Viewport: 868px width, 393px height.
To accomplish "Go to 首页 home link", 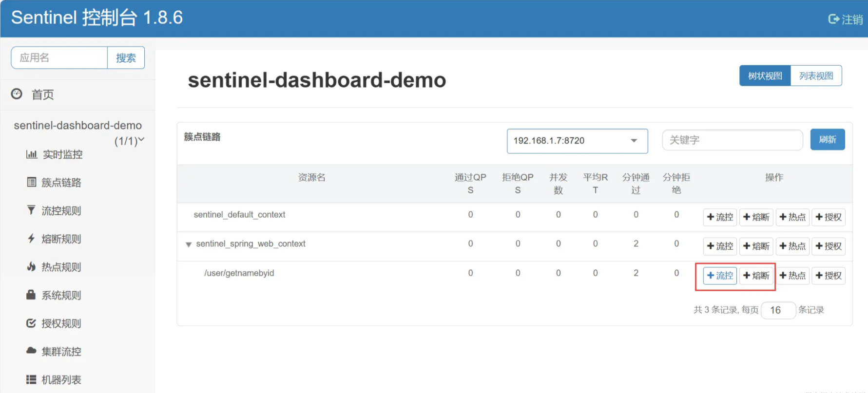I will coord(42,94).
